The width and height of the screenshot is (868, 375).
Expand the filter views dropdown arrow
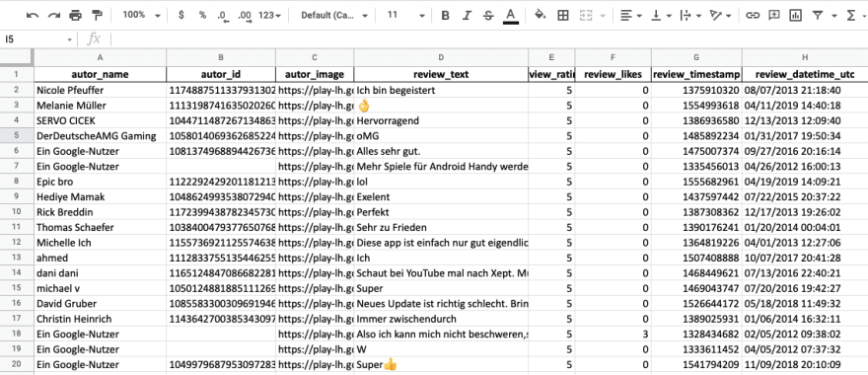(x=834, y=16)
